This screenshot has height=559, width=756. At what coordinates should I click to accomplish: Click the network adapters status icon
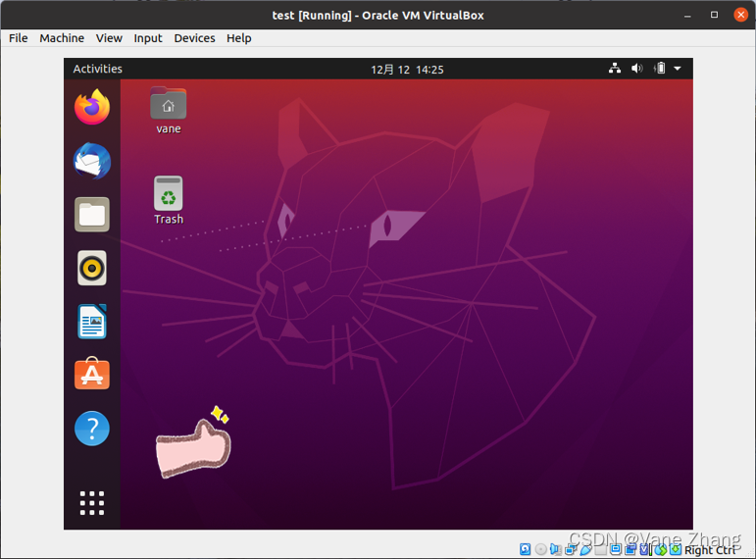coord(571,549)
